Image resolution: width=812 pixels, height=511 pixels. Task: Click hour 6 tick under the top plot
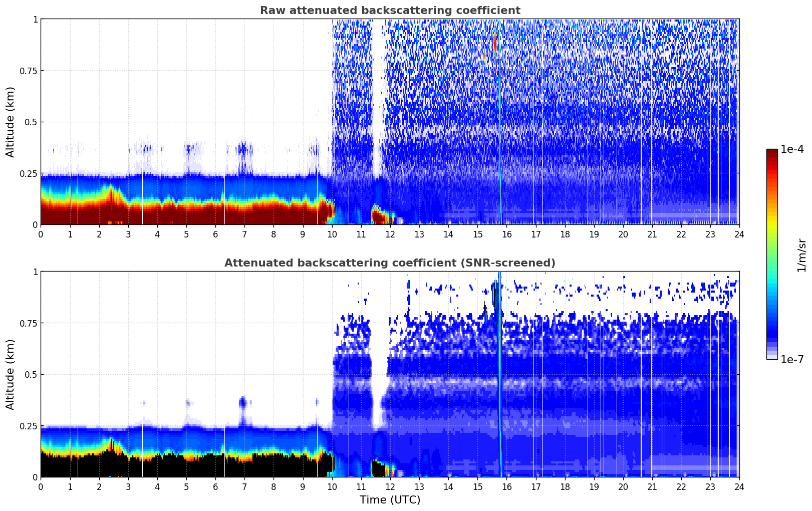215,234
